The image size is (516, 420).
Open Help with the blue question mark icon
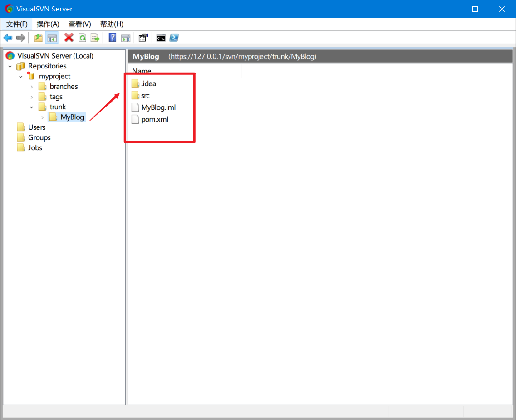tap(113, 38)
